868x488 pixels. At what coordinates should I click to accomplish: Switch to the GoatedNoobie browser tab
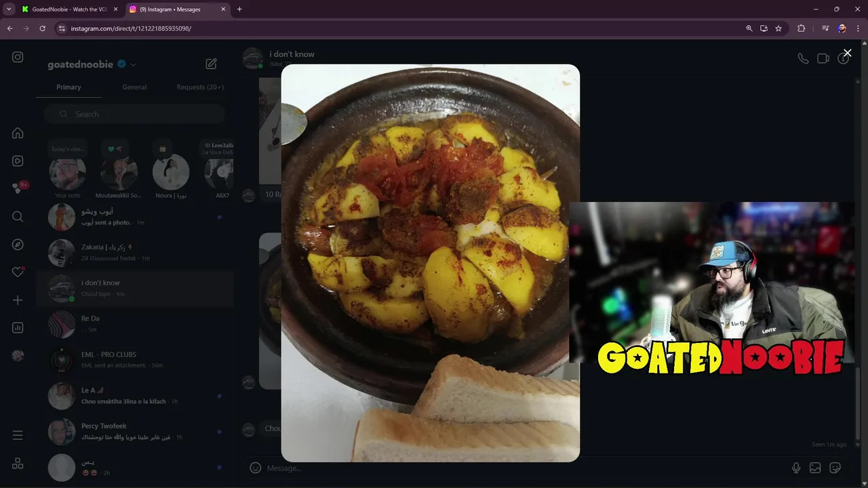(x=70, y=9)
